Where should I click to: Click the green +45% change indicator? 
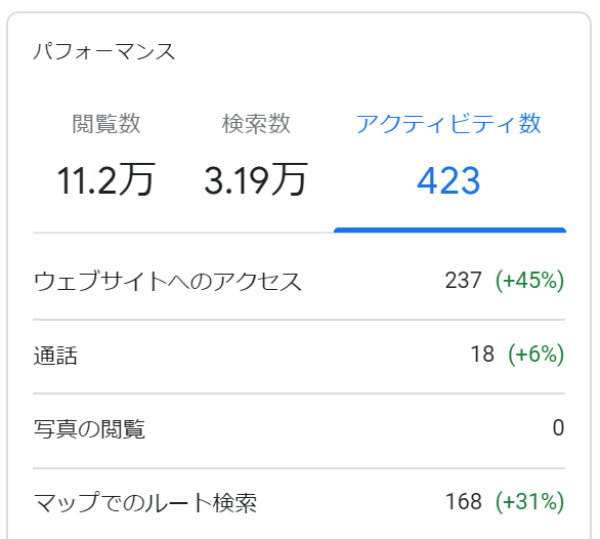[x=530, y=281]
